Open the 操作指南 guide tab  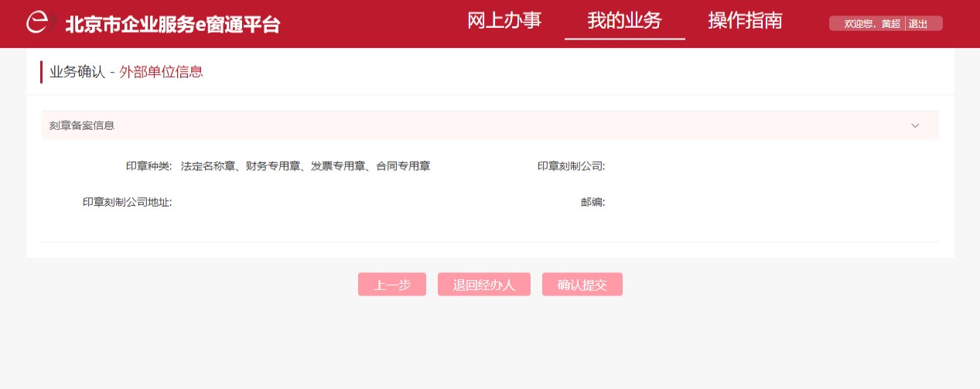point(745,21)
